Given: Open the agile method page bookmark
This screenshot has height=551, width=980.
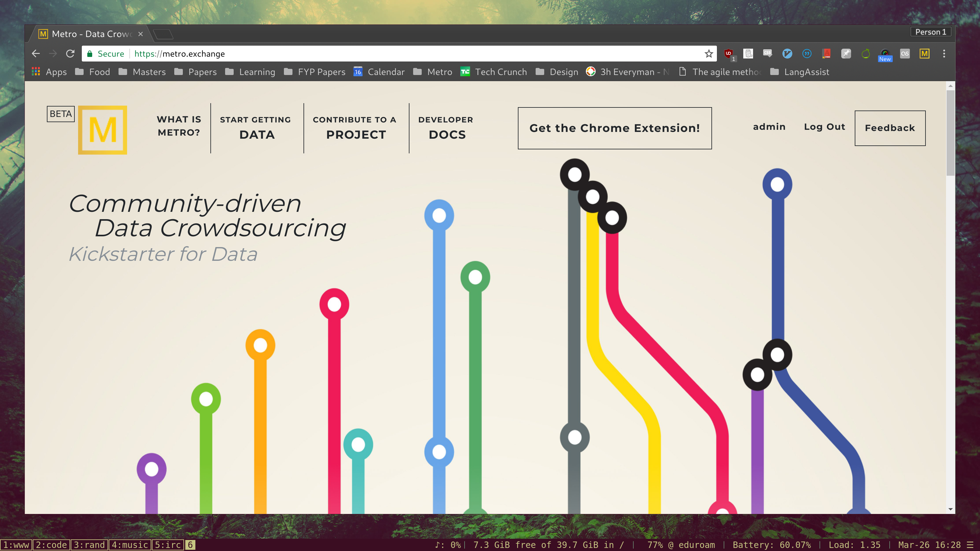Looking at the screenshot, I should click(x=720, y=72).
